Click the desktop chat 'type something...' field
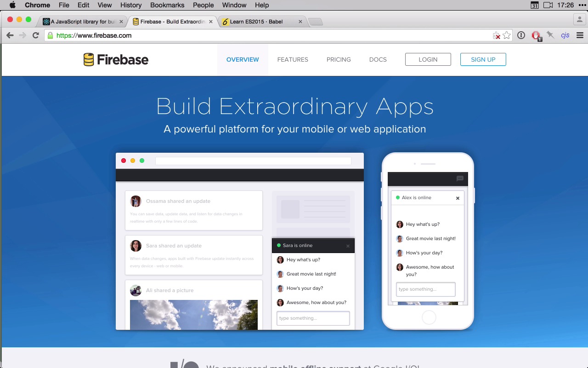Viewport: 588px width, 368px height. coord(313,318)
